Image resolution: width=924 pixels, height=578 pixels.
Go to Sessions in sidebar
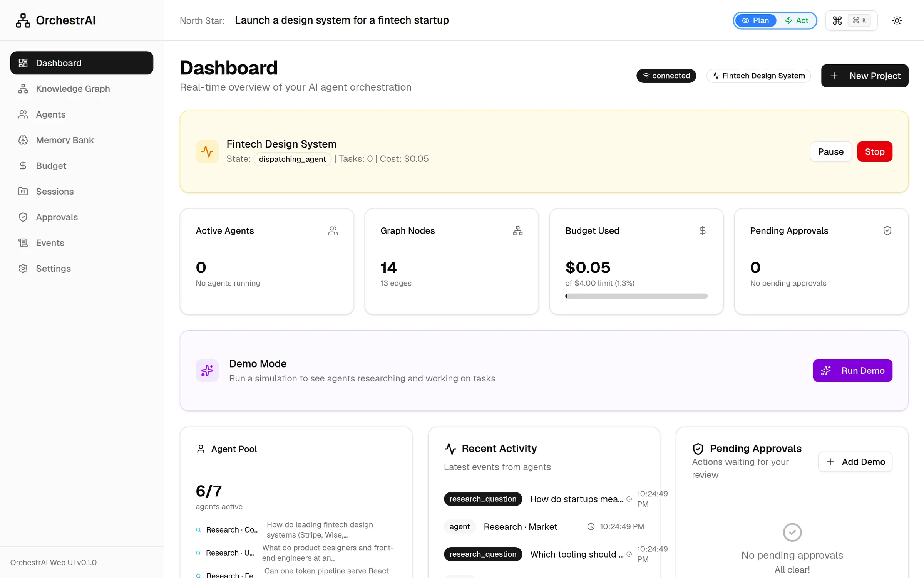coord(82,192)
